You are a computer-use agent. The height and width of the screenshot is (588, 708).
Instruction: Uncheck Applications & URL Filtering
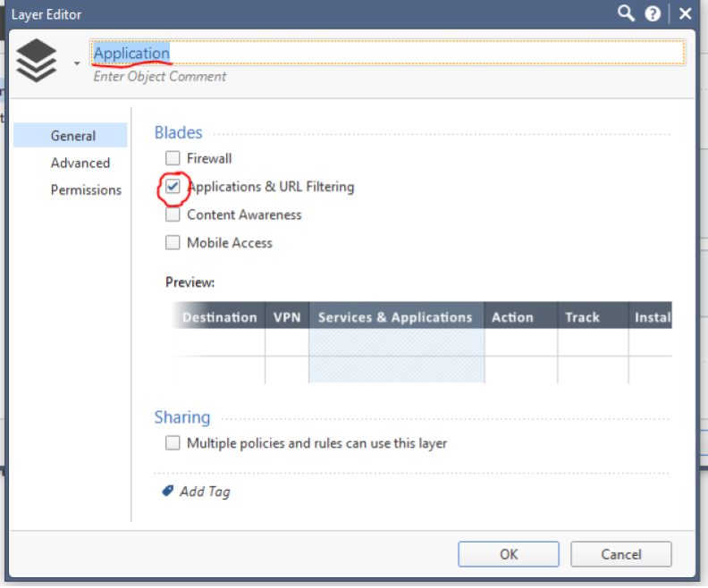point(173,187)
